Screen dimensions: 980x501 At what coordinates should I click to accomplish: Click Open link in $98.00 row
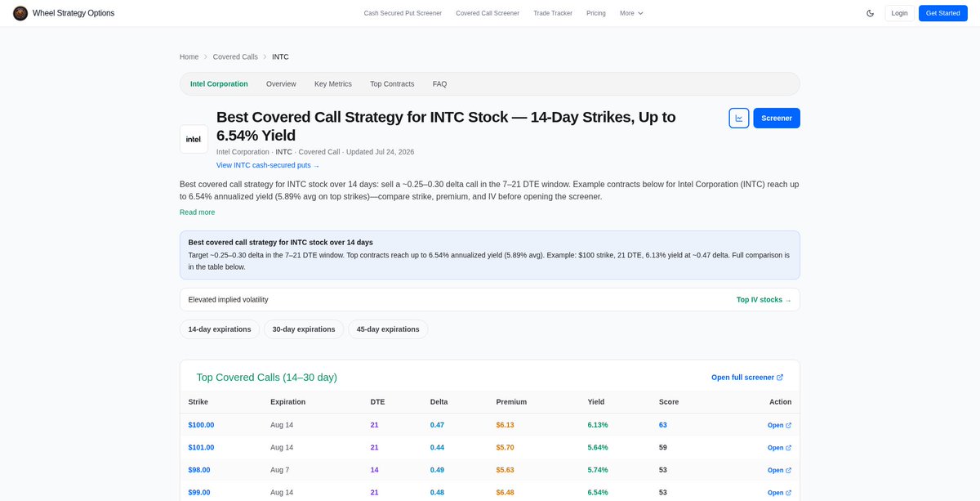[779, 470]
